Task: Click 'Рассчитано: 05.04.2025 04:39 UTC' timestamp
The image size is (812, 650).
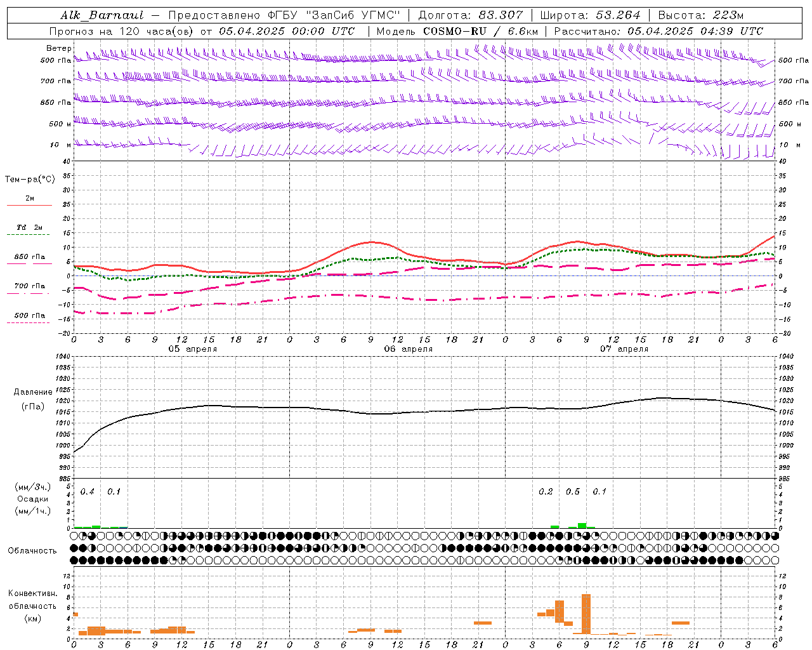Action: click(658, 31)
